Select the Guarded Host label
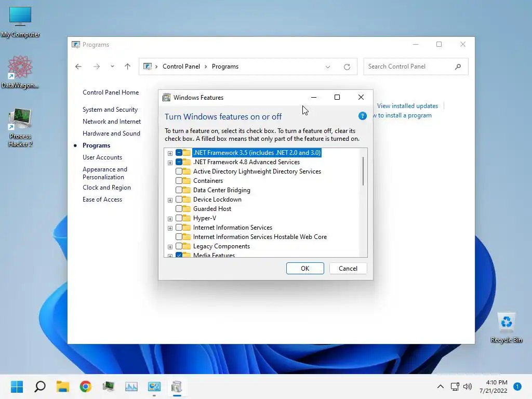This screenshot has width=532, height=399. pyautogui.click(x=212, y=209)
